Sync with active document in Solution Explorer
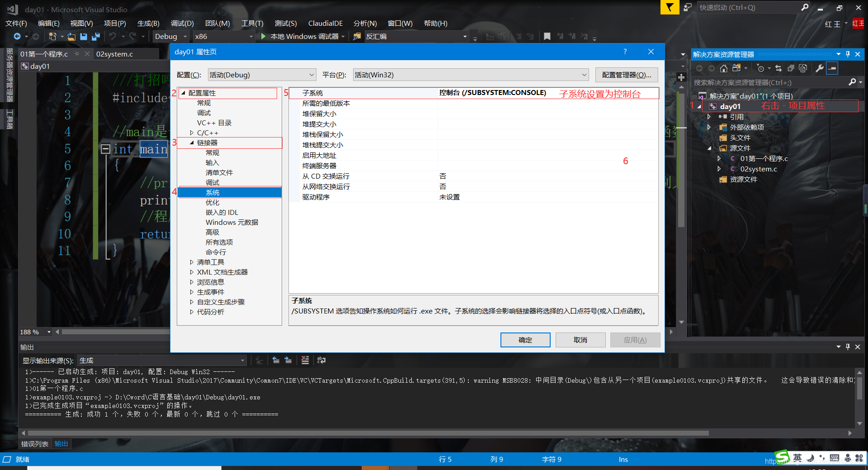Viewport: 868px width, 470px height. 778,68
